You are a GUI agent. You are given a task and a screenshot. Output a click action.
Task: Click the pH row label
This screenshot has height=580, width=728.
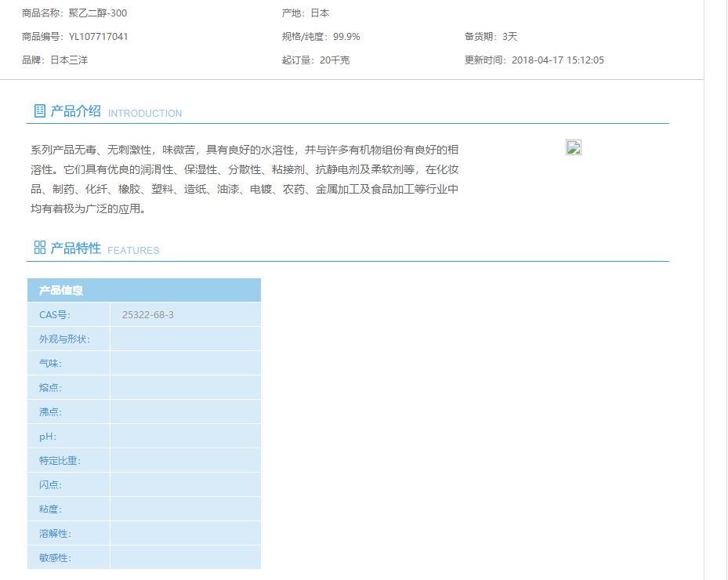(48, 437)
